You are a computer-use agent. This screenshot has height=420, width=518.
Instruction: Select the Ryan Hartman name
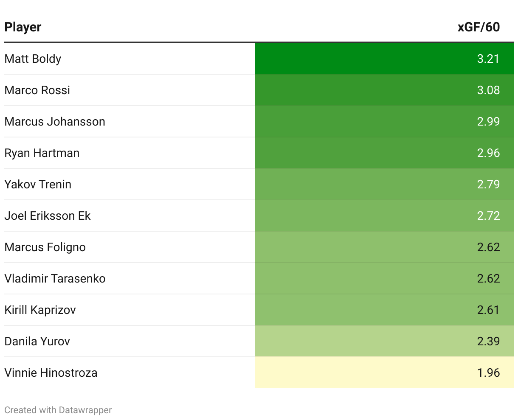tap(42, 153)
